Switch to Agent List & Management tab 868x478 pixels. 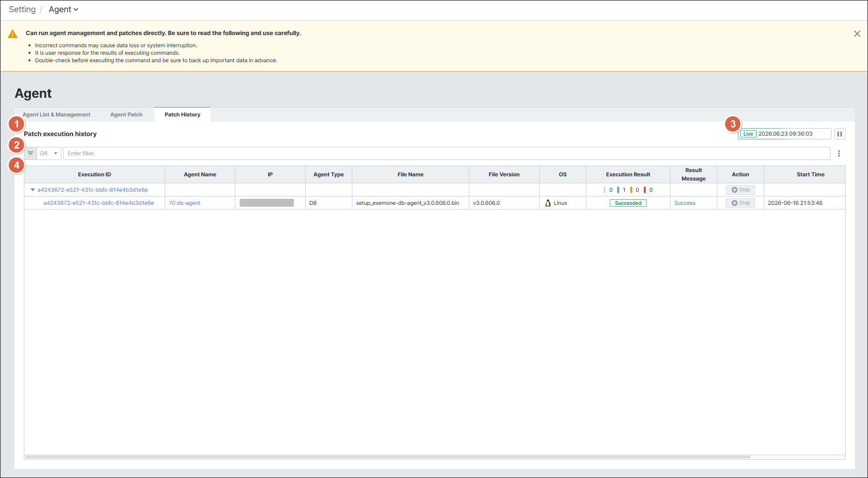click(56, 115)
